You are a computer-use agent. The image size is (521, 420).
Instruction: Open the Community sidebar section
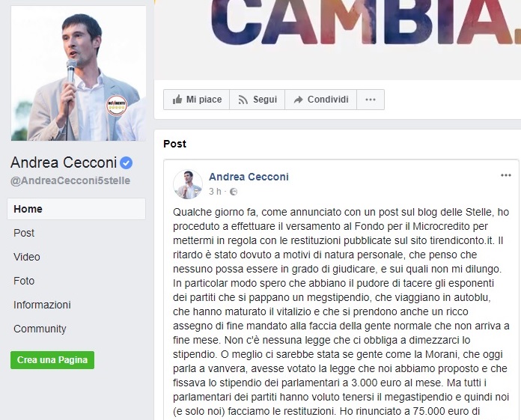(40, 329)
